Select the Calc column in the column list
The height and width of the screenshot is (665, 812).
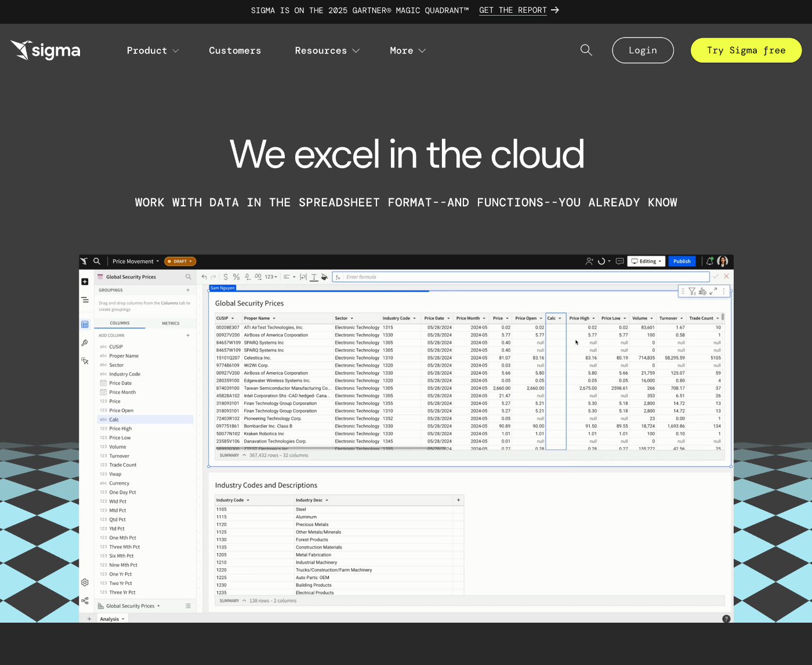[x=145, y=420]
